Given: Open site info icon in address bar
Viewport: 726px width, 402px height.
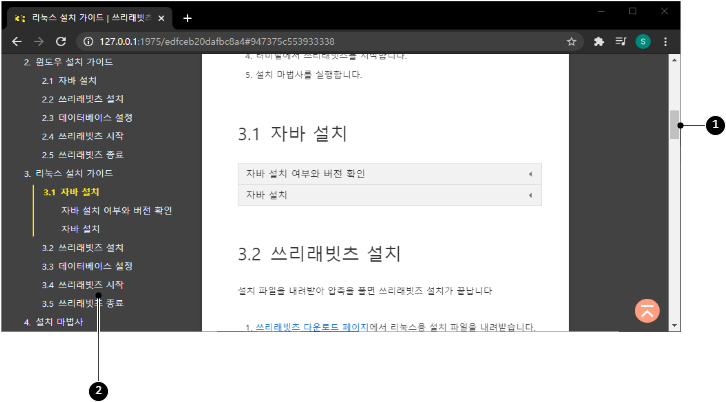Looking at the screenshot, I should point(88,42).
